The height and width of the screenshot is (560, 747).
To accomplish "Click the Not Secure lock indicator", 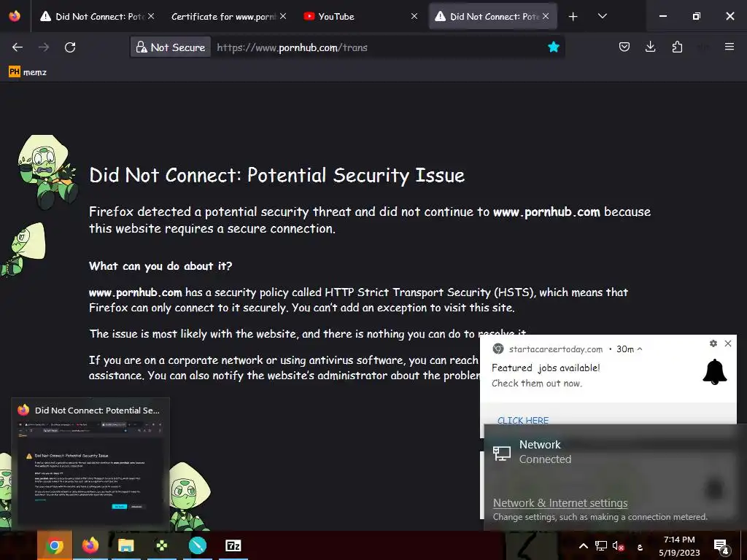I will coord(171,47).
